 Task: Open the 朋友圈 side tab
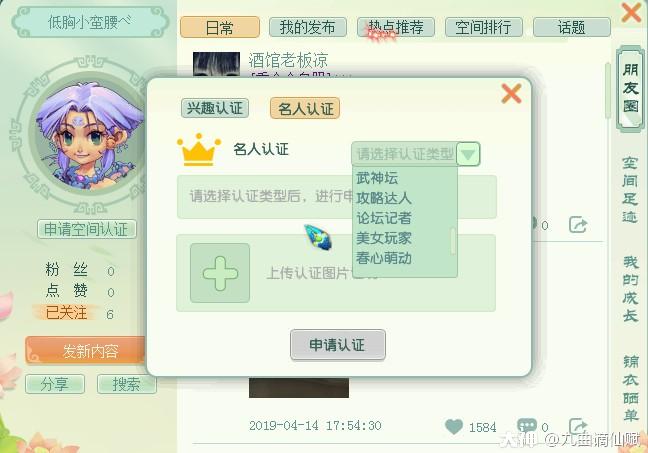click(630, 88)
